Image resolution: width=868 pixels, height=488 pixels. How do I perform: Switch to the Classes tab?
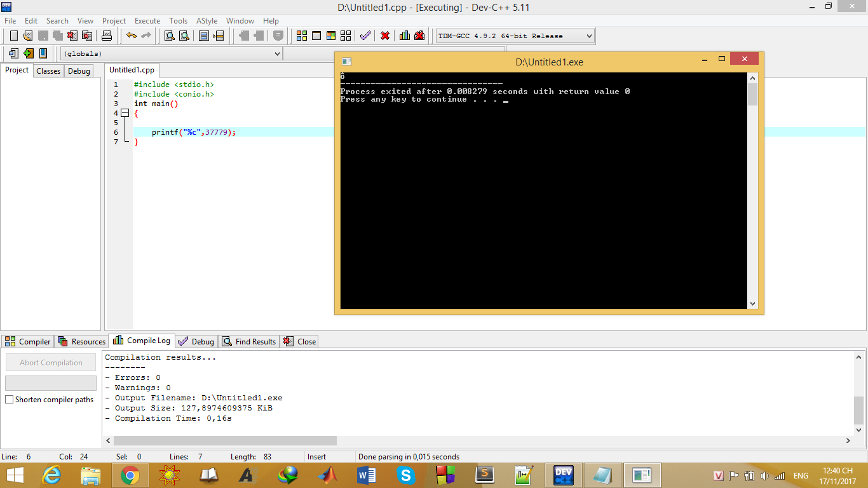pyautogui.click(x=48, y=71)
